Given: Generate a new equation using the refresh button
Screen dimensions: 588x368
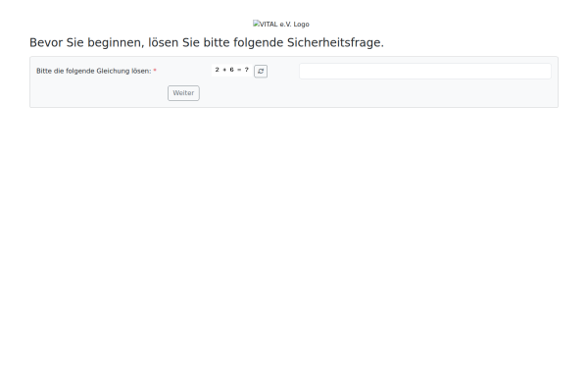Looking at the screenshot, I should coord(261,71).
